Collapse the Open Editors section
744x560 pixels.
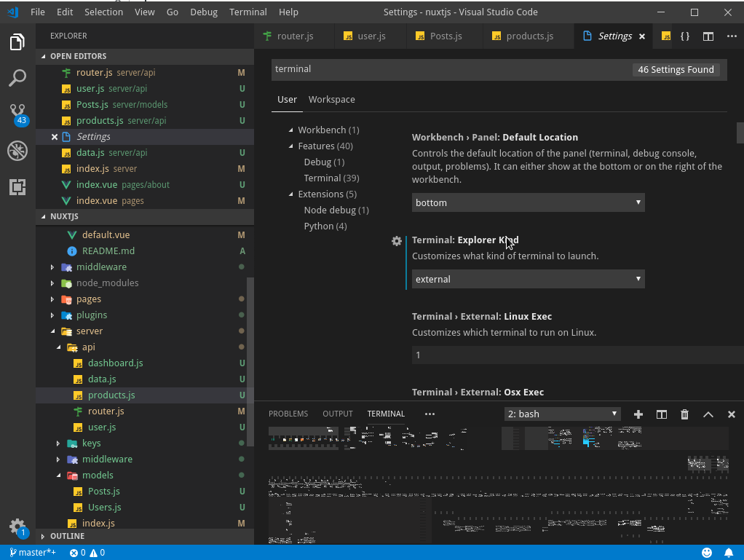pyautogui.click(x=145, y=56)
